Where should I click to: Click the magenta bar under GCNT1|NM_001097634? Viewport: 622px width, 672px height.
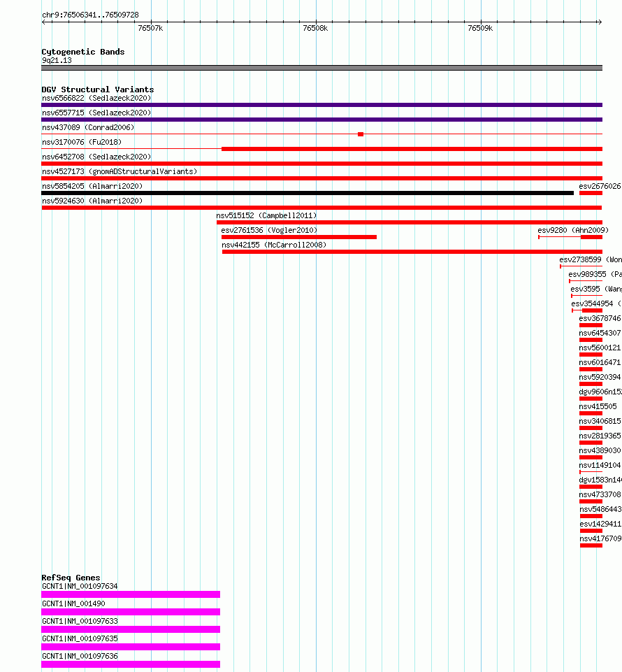tap(131, 594)
